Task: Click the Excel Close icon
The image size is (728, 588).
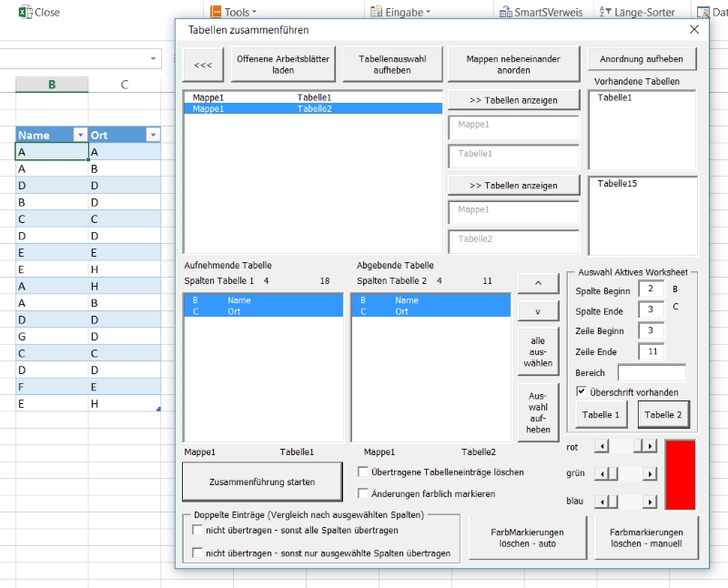Action: 25,13
